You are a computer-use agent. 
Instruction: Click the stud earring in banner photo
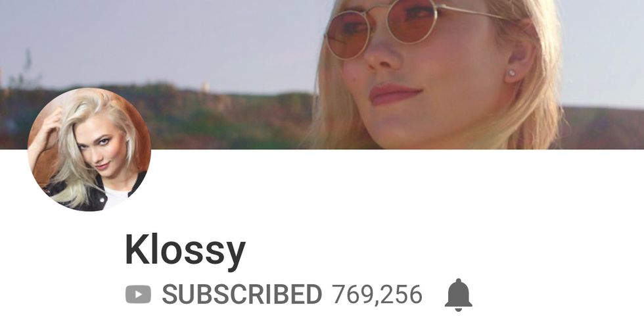[x=512, y=73]
